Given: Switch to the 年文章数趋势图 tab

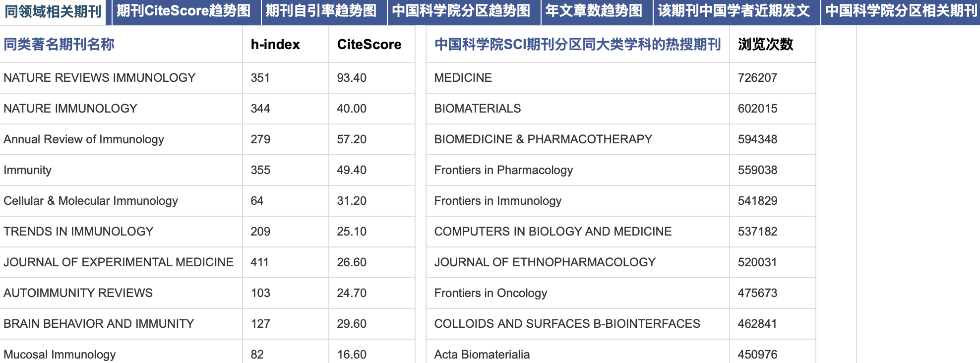Looking at the screenshot, I should pos(594,11).
